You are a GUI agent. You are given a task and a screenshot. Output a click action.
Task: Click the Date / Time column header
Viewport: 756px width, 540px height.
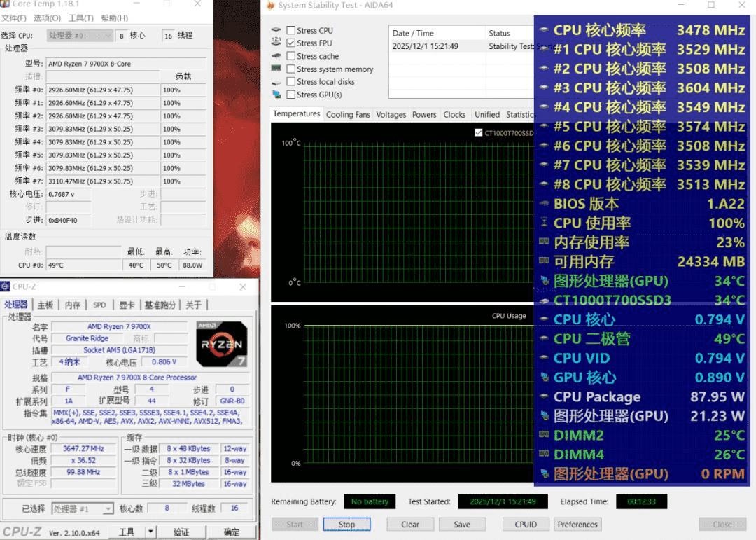pyautogui.click(x=413, y=33)
